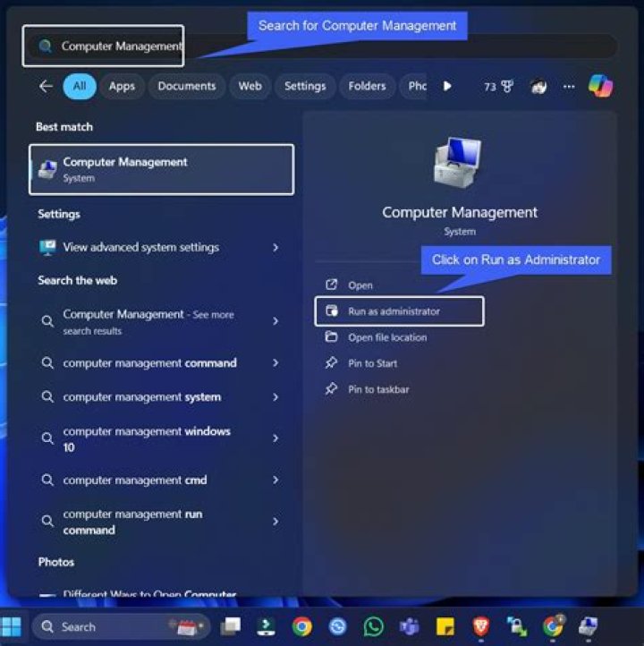Select the Documents filter tab
644x646 pixels.
coord(187,87)
